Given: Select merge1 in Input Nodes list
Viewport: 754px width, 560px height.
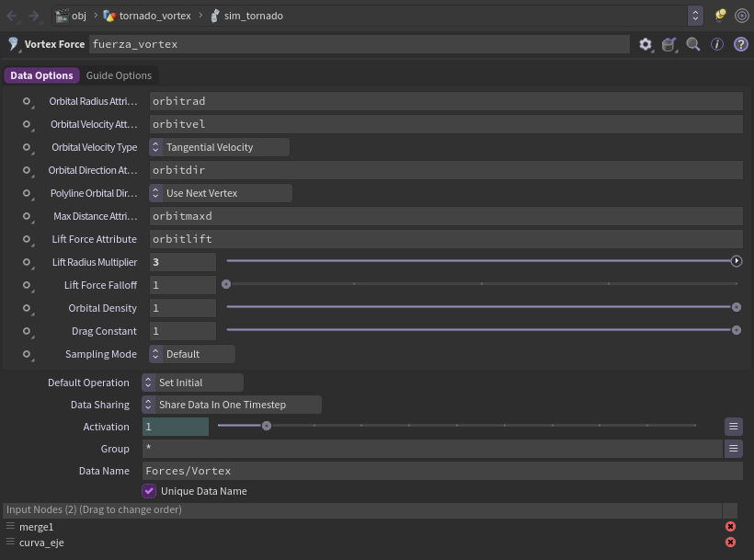Looking at the screenshot, I should pos(37,527).
